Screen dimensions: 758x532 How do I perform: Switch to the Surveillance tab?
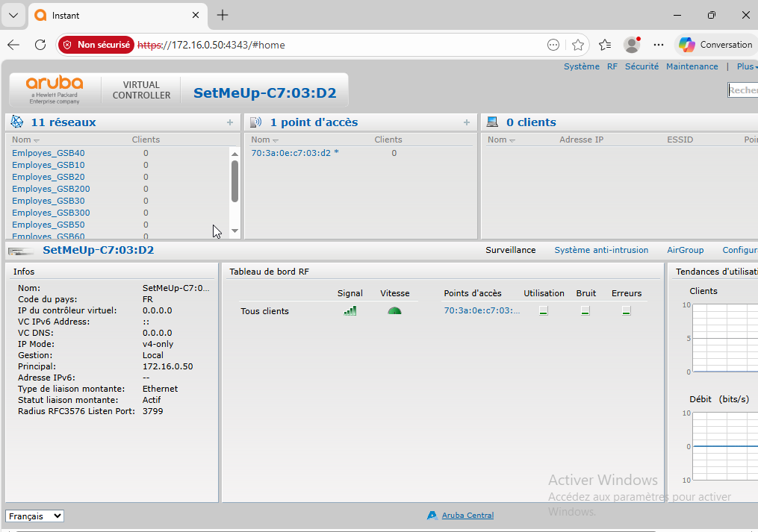(510, 250)
